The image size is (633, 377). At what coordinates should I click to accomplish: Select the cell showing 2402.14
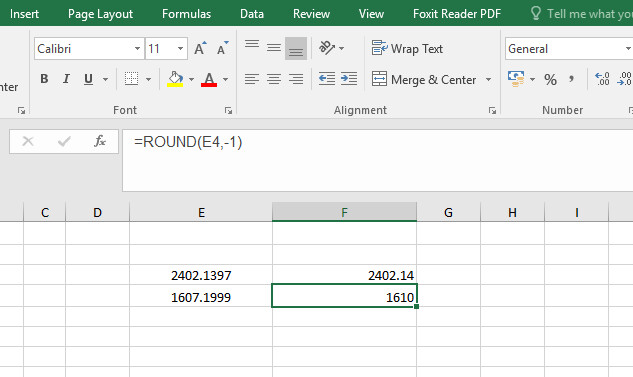point(344,275)
